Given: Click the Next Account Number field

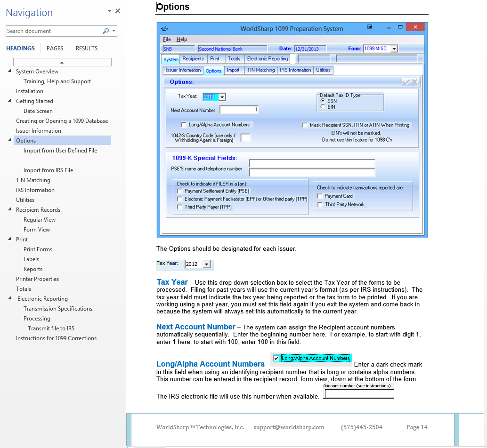Looking at the screenshot, I should [x=239, y=110].
